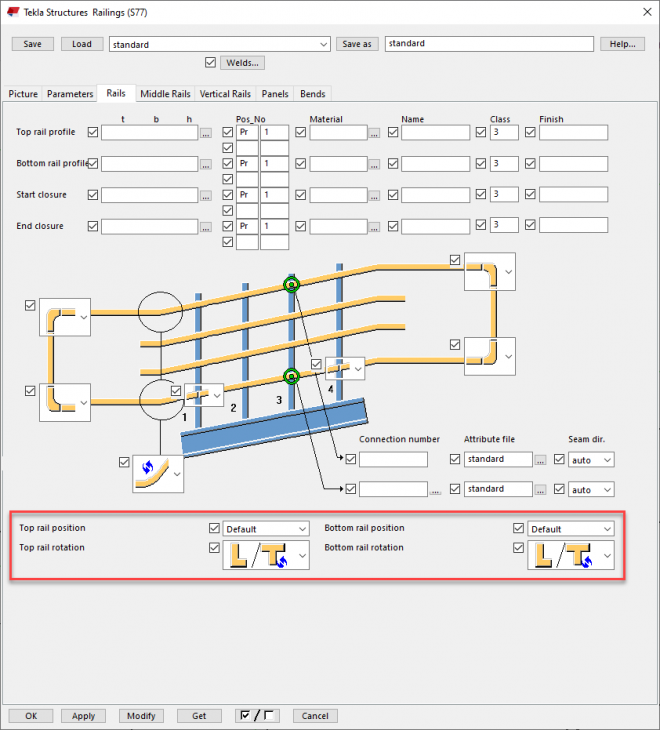Screen dimensions: 660x730
Task: Click End closure Name input field
Action: (436, 226)
